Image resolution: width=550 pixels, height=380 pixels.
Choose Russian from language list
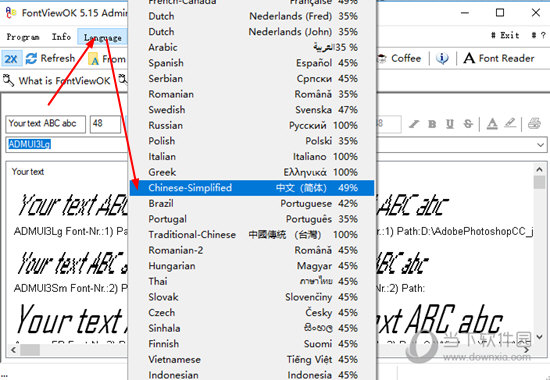252,125
